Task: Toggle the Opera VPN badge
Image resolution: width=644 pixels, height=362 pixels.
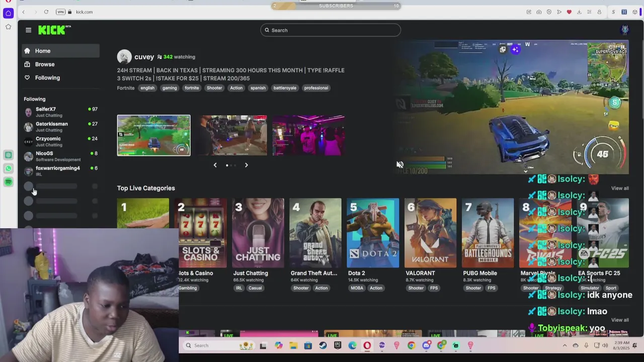Action: click(x=60, y=12)
